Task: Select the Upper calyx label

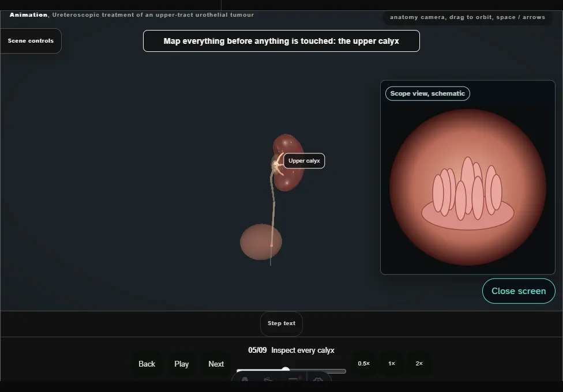Action: [x=304, y=161]
